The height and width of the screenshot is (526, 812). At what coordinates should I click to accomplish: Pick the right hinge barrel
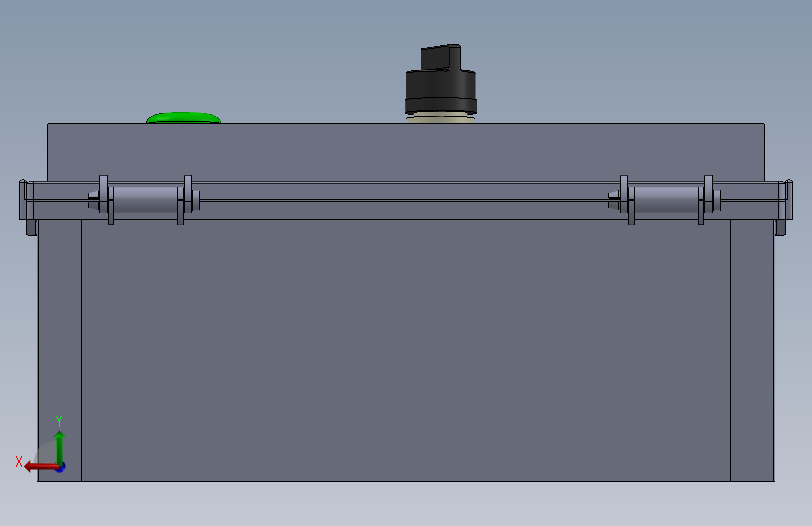[667, 200]
